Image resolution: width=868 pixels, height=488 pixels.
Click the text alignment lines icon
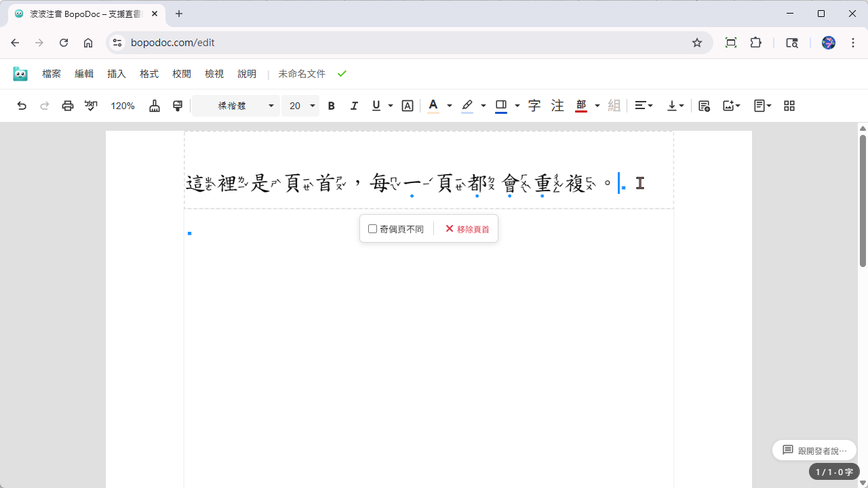click(644, 106)
